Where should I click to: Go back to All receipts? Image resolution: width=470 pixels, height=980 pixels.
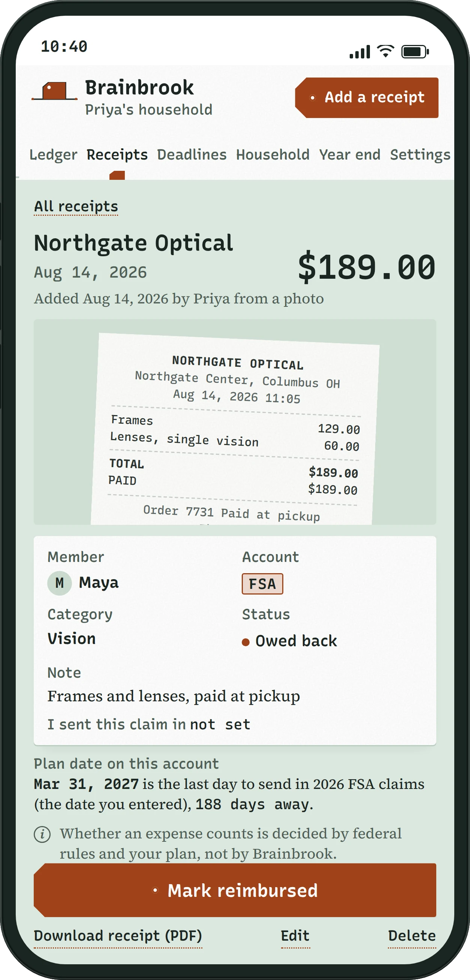click(76, 206)
